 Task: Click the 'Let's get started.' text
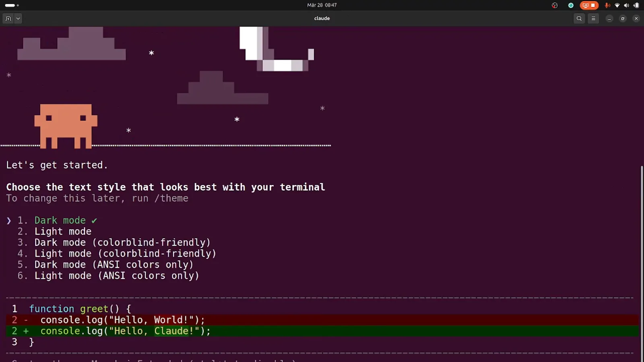pyautogui.click(x=57, y=165)
